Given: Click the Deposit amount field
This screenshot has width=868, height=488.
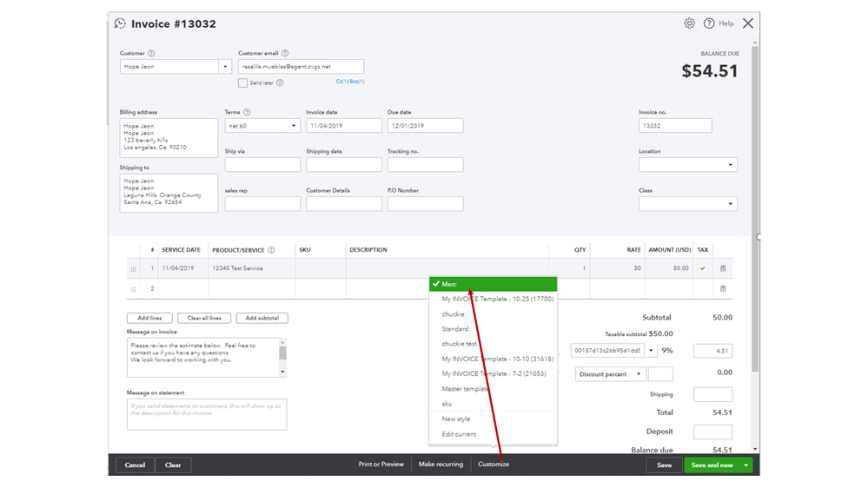Looking at the screenshot, I should (713, 432).
